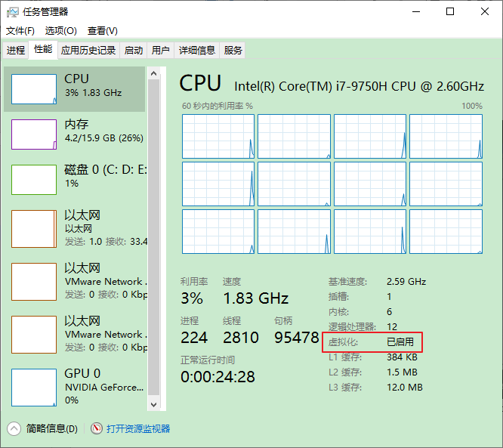Click the 逻辑处理器 label
Viewport: 503px width, 448px height.
click(352, 326)
